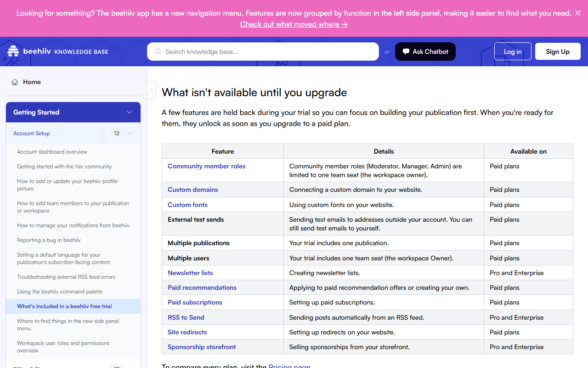Open Using the beehiiv command palette
588x368 pixels.
click(60, 292)
